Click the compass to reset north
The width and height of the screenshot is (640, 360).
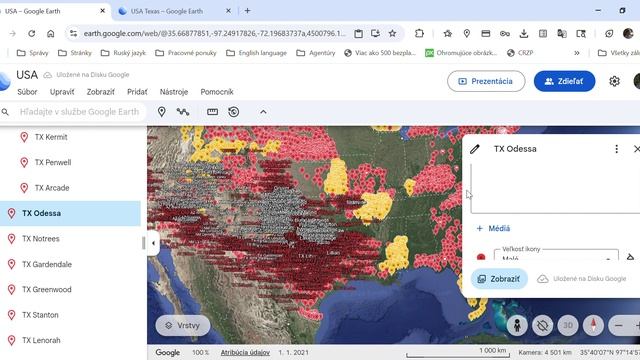pos(593,325)
